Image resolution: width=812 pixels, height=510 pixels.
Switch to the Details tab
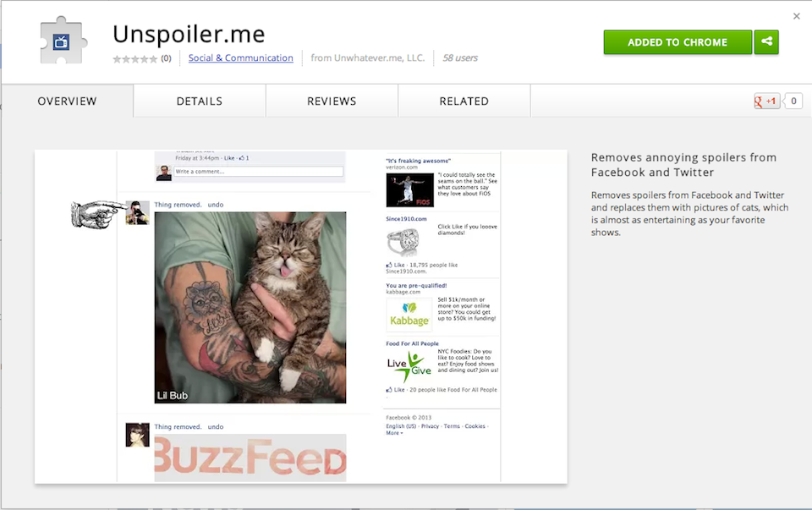200,101
